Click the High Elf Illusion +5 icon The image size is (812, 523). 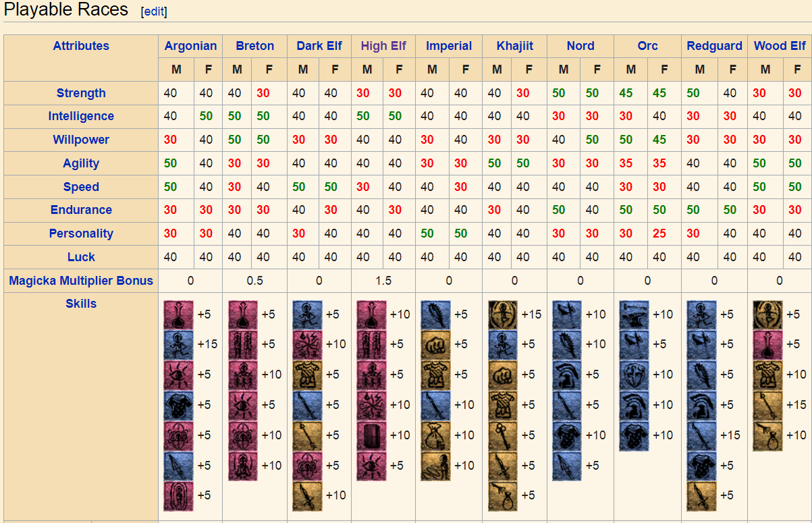point(371,466)
